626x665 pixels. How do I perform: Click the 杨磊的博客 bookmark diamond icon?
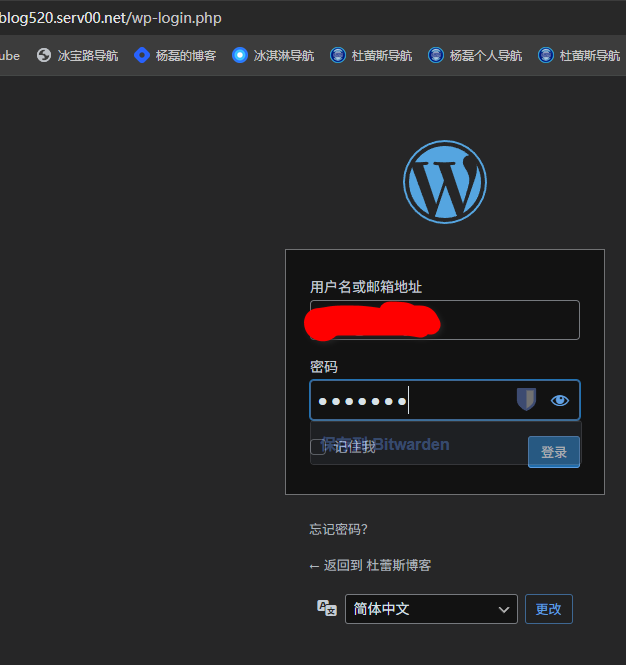142,56
